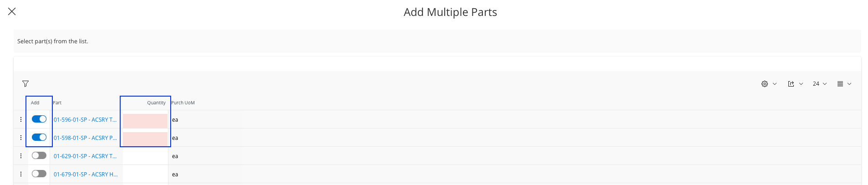Click the export icon in the toolbar
868x185 pixels.
tap(791, 84)
